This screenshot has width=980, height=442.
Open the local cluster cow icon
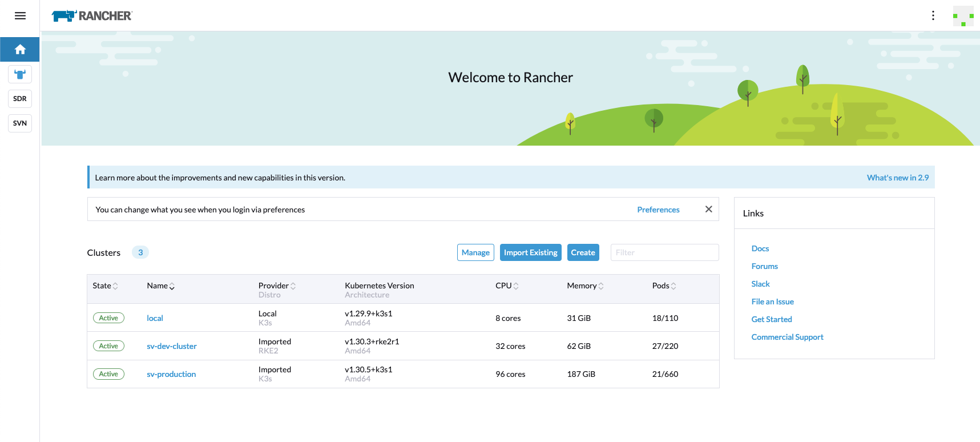[x=20, y=74]
